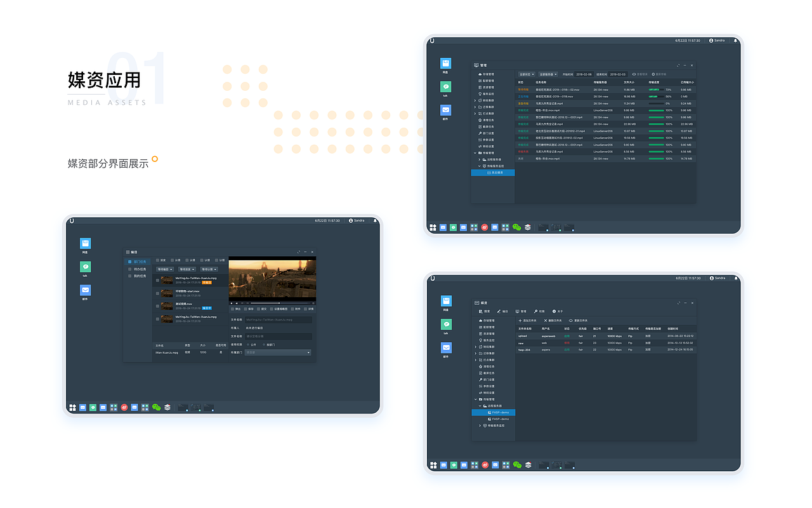
Task: Select 部门任务 in the 编目 sidebar
Action: click(138, 262)
